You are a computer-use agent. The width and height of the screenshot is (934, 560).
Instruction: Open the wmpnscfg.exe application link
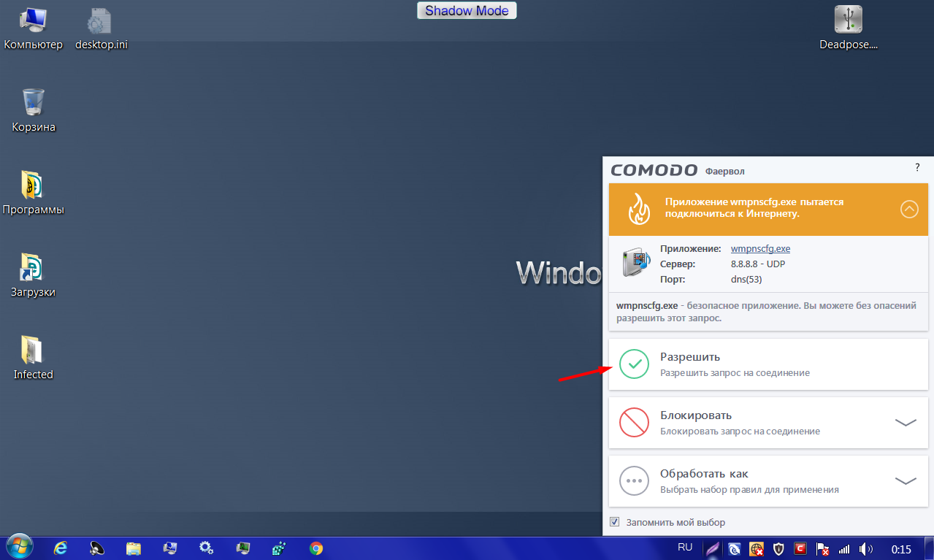(x=760, y=248)
